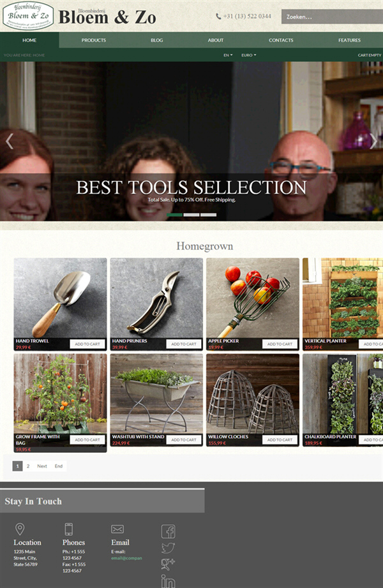Go to the BLOG menu item

(157, 40)
